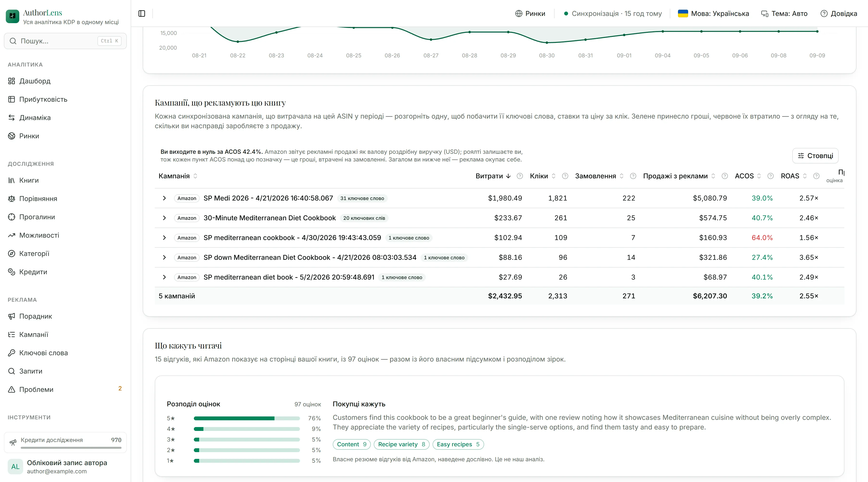Click help icon beside Продажі з реклами
Viewport: 868px width, 482px height.
tap(725, 176)
